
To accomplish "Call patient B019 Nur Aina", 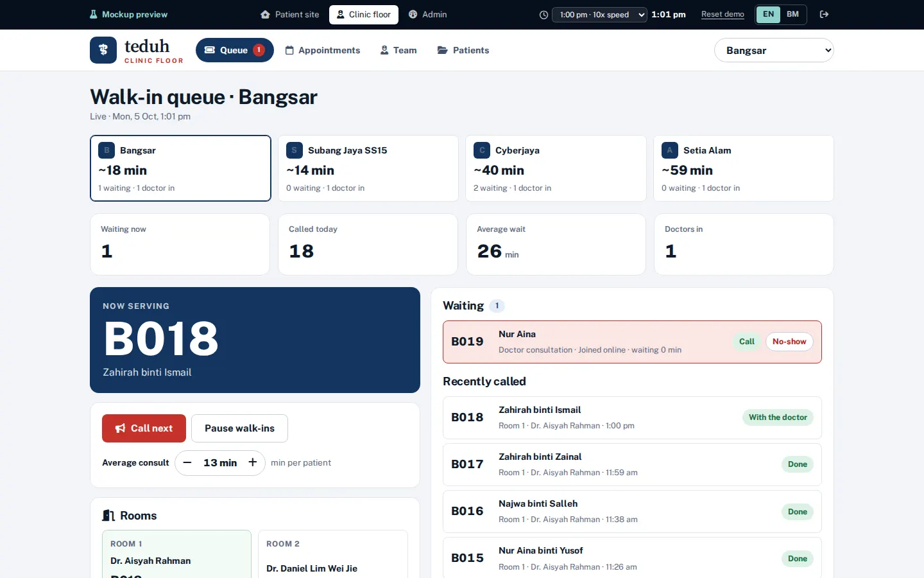I will 747,342.
